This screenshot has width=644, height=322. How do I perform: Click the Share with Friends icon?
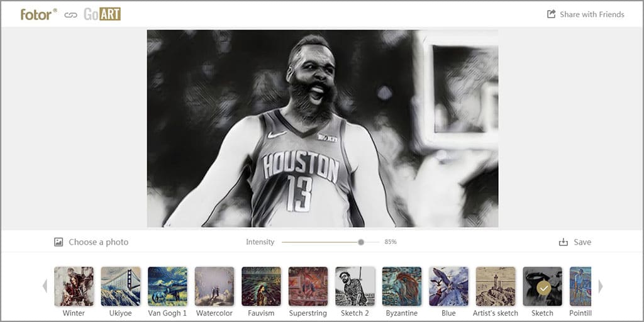(x=552, y=14)
